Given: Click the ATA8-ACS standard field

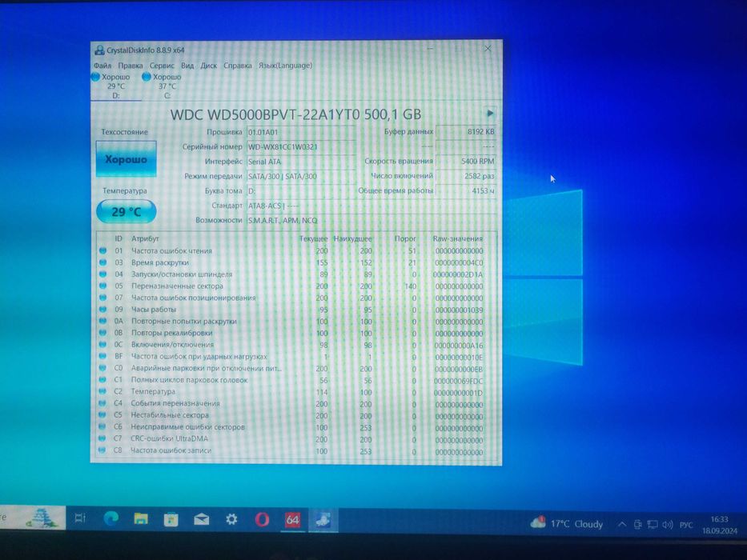Looking at the screenshot, I should coord(371,206).
